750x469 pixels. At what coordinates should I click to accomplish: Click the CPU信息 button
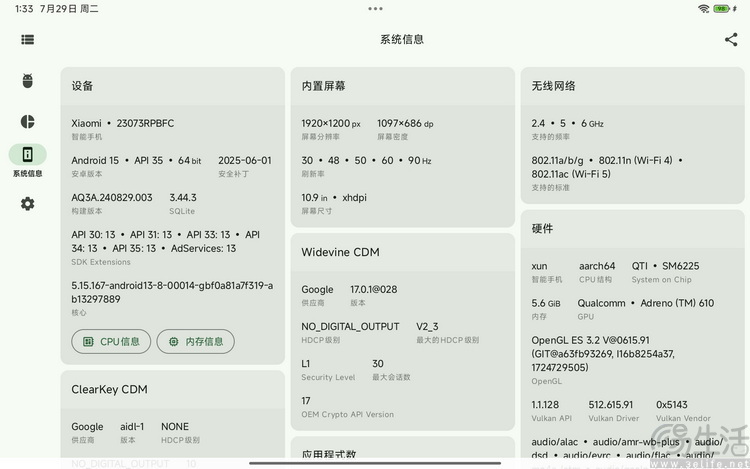(111, 341)
